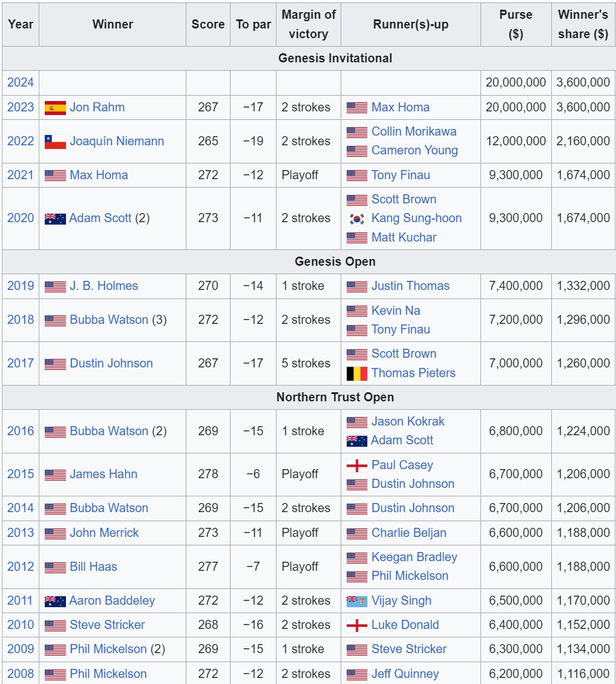Open the Justin Thomas runner-up link
The image size is (616, 684).
(x=410, y=286)
